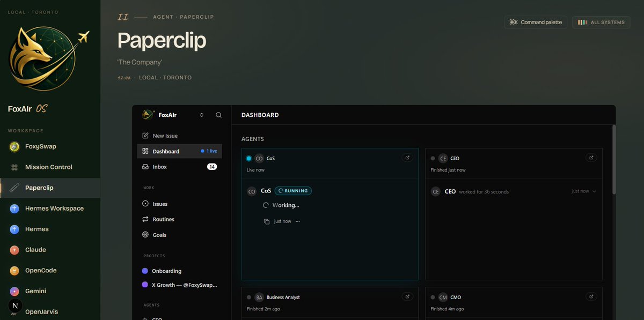Viewport: 644px width, 320px height.
Task: Open the Routines section
Action: [179, 219]
